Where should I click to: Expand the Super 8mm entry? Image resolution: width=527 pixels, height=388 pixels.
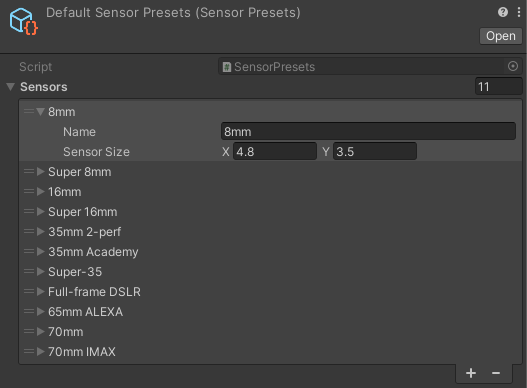(x=41, y=171)
